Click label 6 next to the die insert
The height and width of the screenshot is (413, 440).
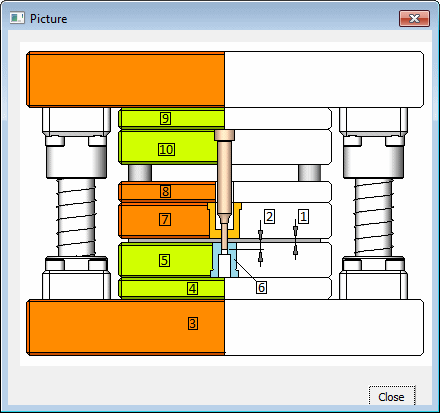(262, 287)
